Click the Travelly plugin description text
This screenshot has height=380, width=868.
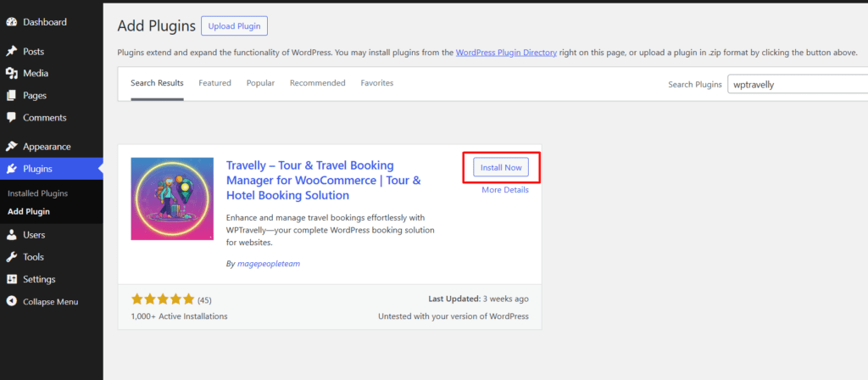(x=331, y=230)
